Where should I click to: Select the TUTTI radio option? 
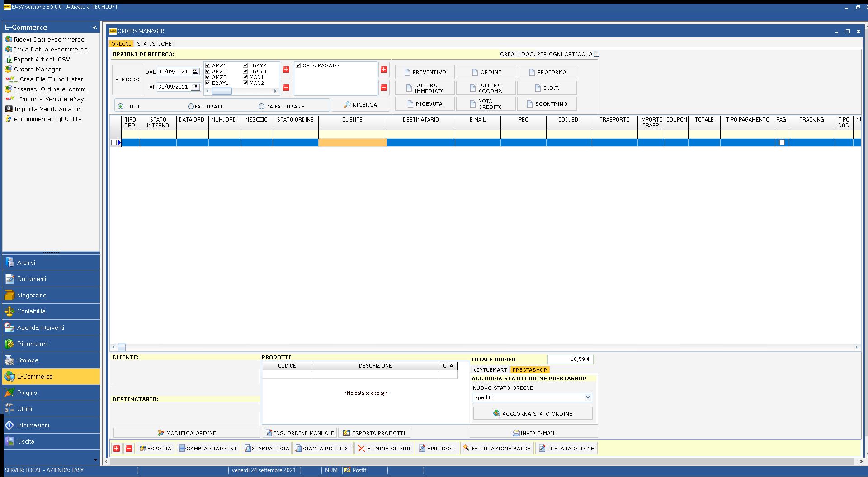tap(121, 107)
